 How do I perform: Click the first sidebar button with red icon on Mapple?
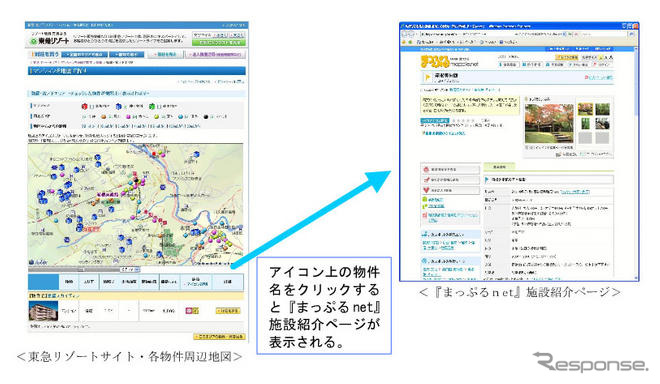point(450,169)
